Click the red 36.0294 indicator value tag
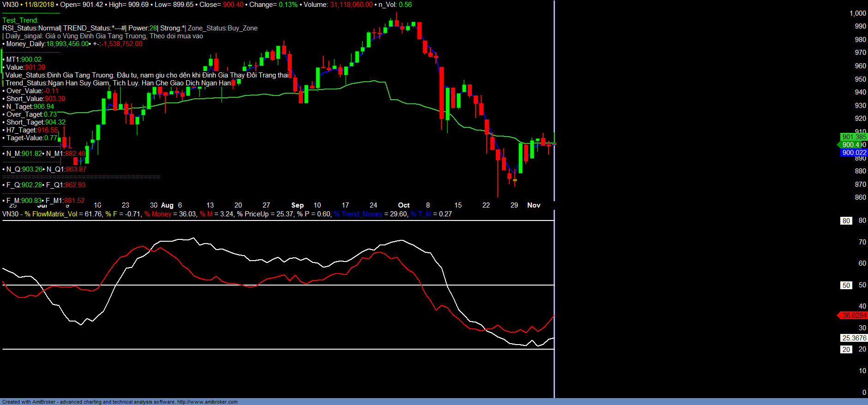Viewport: 868px width, 405px height. [854, 316]
